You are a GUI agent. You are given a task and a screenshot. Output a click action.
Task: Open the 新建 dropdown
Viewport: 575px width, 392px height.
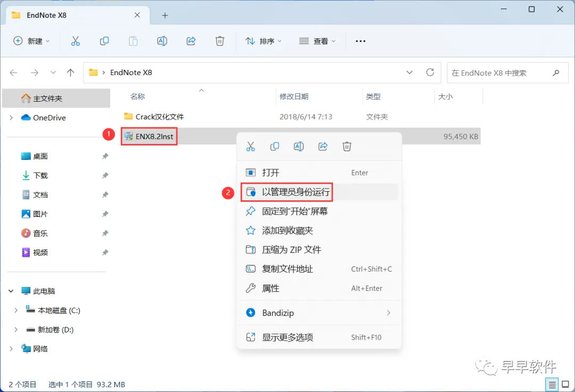pos(31,41)
